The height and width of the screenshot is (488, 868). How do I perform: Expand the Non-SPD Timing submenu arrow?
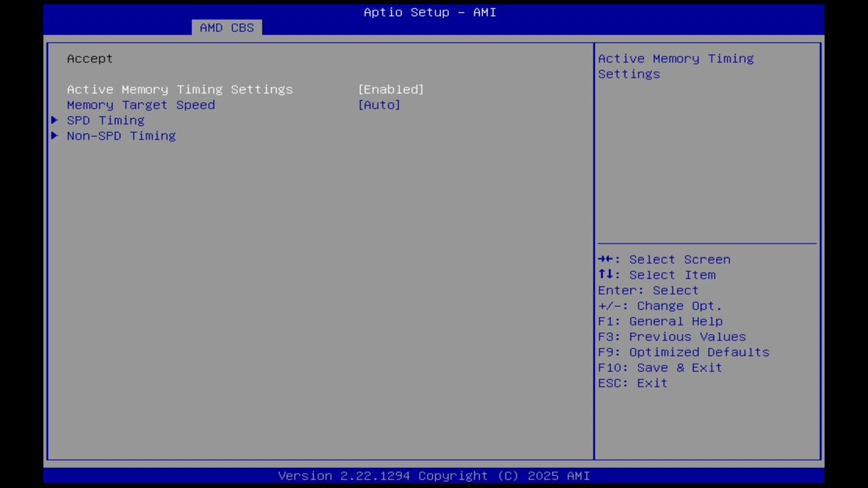[54, 136]
